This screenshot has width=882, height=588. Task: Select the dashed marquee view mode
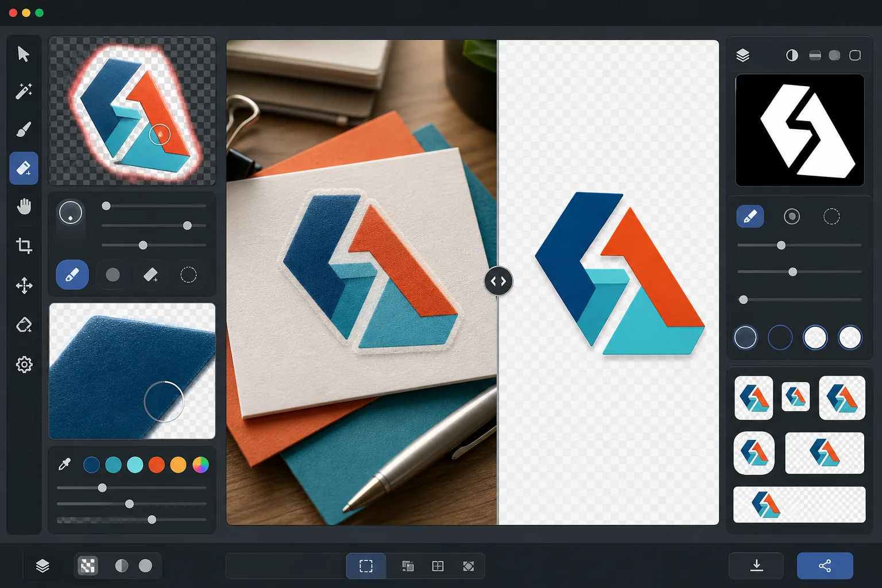[x=366, y=566]
